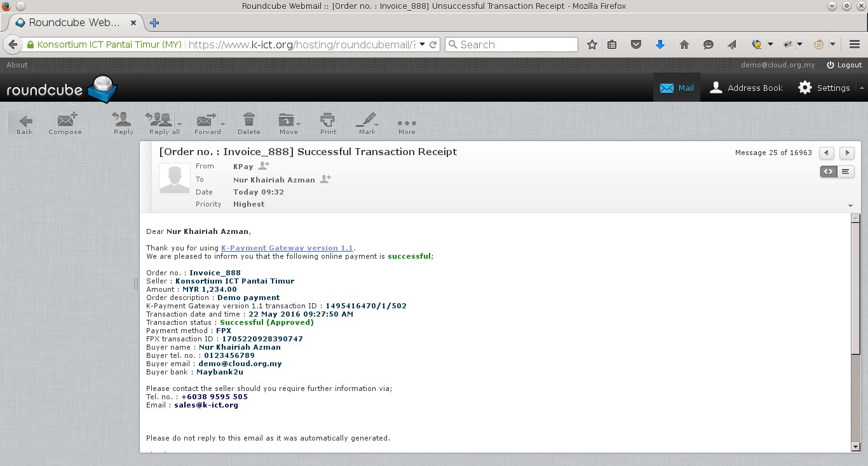This screenshot has width=868, height=466.
Task: Open globe extension dropdown arrow
Action: pyautogui.click(x=770, y=45)
